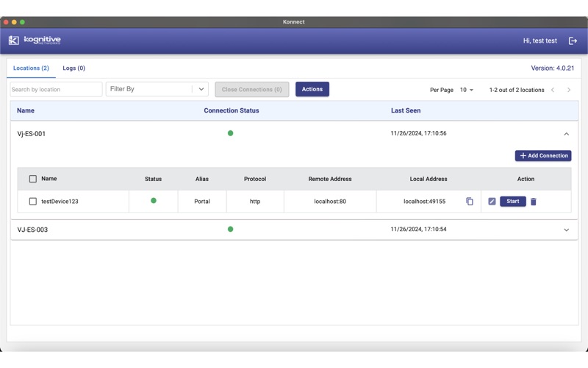Viewport: 588px width, 368px height.
Task: Click the Portal alias cell
Action: pos(201,201)
